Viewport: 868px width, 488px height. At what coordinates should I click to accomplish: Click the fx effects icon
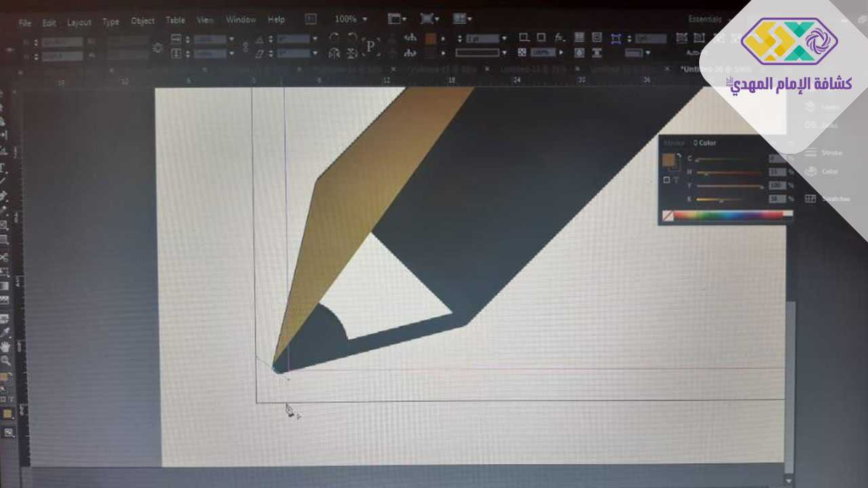(x=559, y=38)
